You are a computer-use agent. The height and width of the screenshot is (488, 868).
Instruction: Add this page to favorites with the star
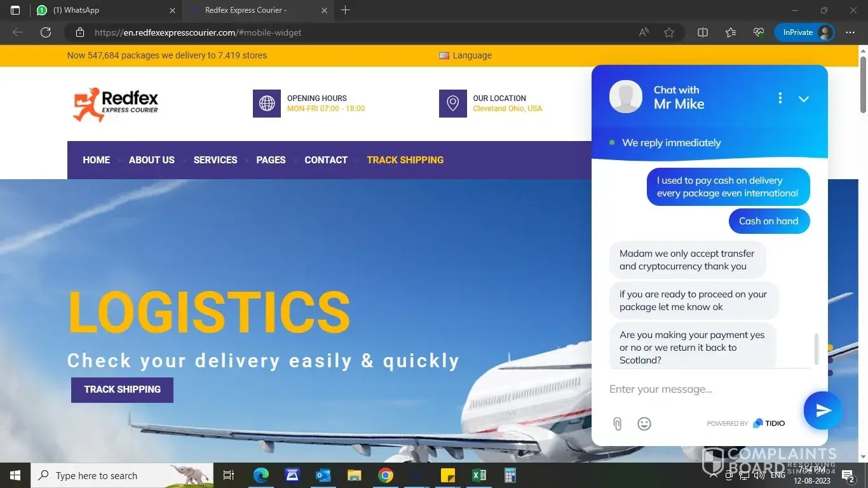[669, 32]
